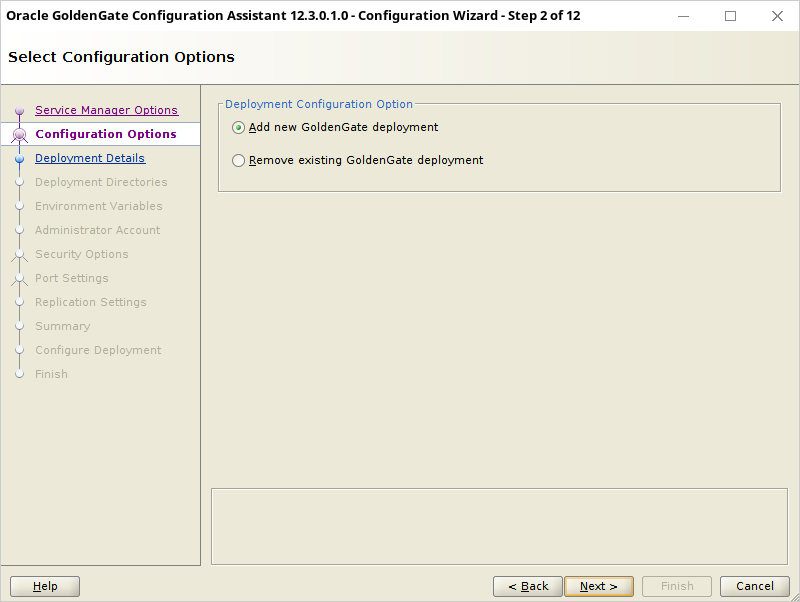Viewport: 800px width, 602px height.
Task: Open Help for this wizard
Action: [x=45, y=586]
